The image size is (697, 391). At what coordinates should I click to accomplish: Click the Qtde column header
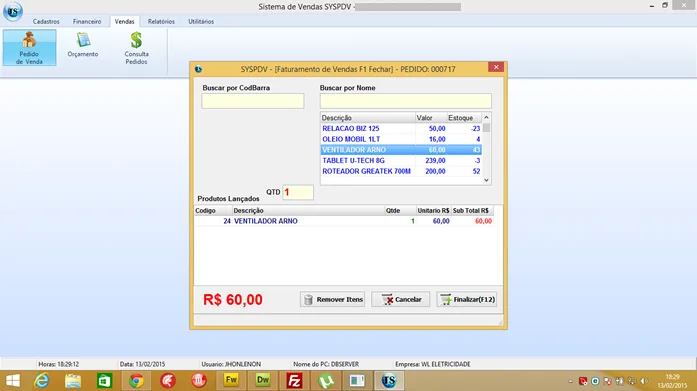click(400, 211)
